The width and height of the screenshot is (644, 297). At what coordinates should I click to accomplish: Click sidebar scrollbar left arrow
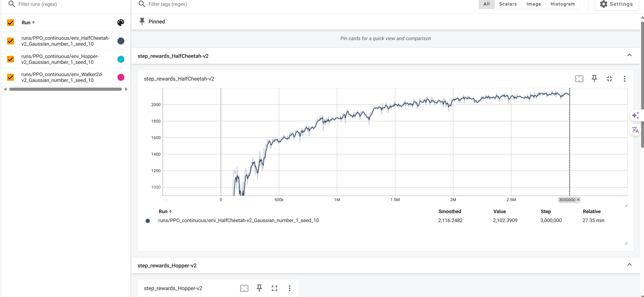pos(5,89)
